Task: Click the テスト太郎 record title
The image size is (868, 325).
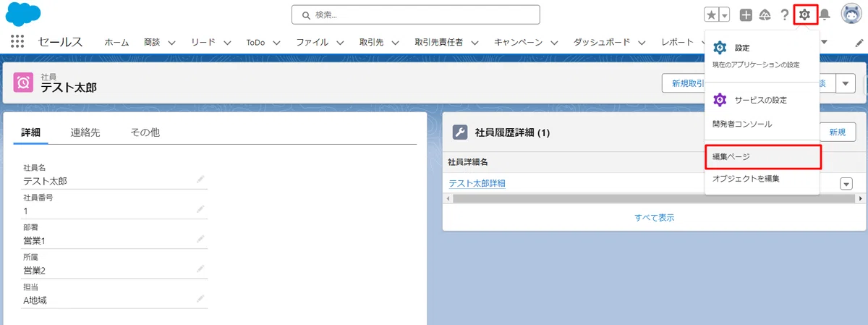Action: pyautogui.click(x=69, y=88)
